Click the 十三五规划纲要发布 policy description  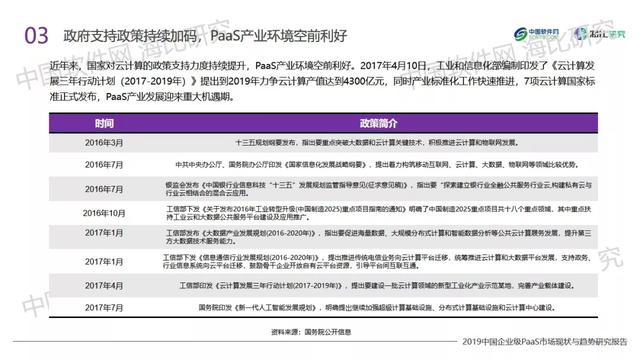(x=378, y=143)
